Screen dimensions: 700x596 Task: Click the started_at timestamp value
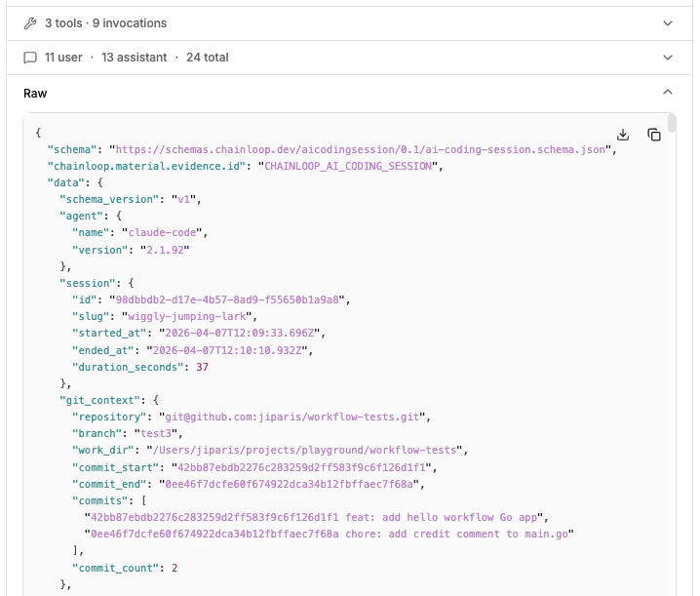tap(240, 334)
